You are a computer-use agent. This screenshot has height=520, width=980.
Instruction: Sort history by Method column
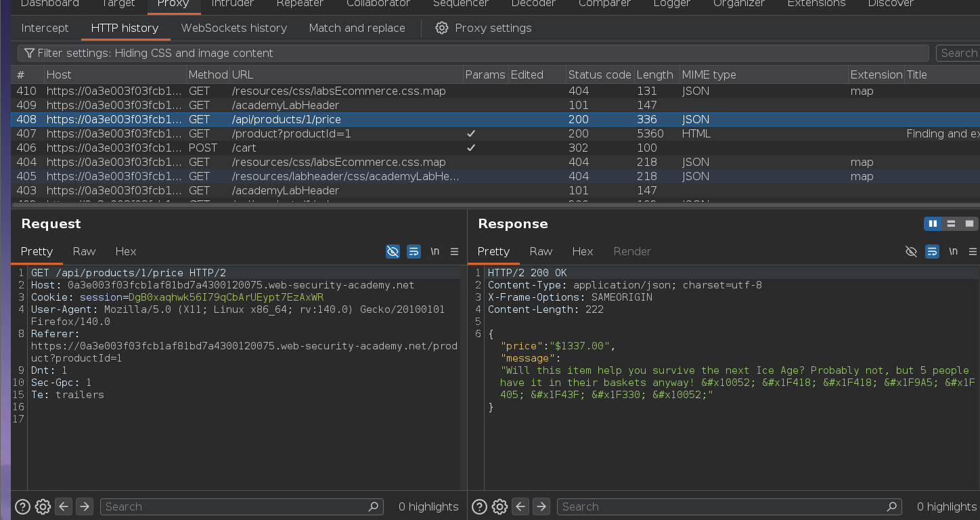click(x=208, y=74)
